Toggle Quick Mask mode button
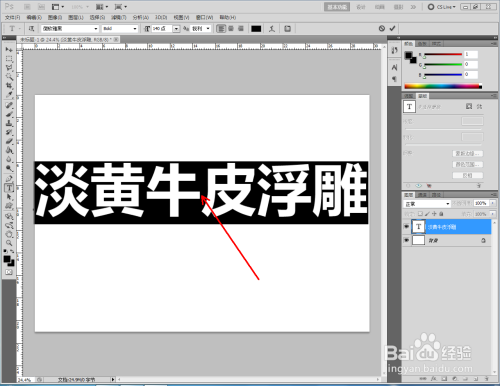Screen dimensions: 500x386 [x=9, y=272]
